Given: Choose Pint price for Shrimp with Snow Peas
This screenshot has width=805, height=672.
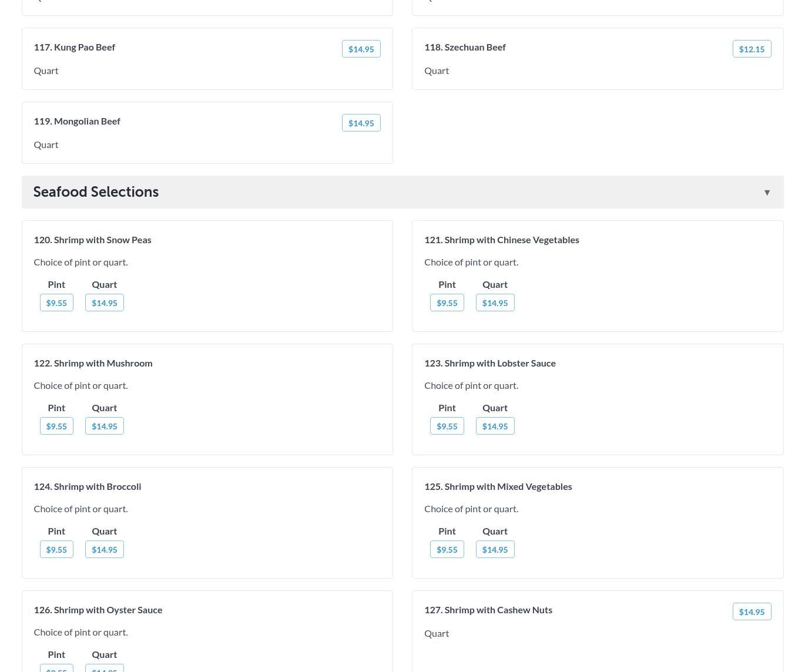Looking at the screenshot, I should point(56,303).
